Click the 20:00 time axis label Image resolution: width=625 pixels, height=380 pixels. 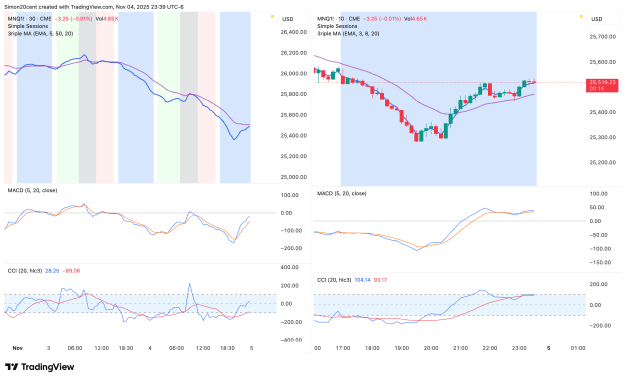431,348
